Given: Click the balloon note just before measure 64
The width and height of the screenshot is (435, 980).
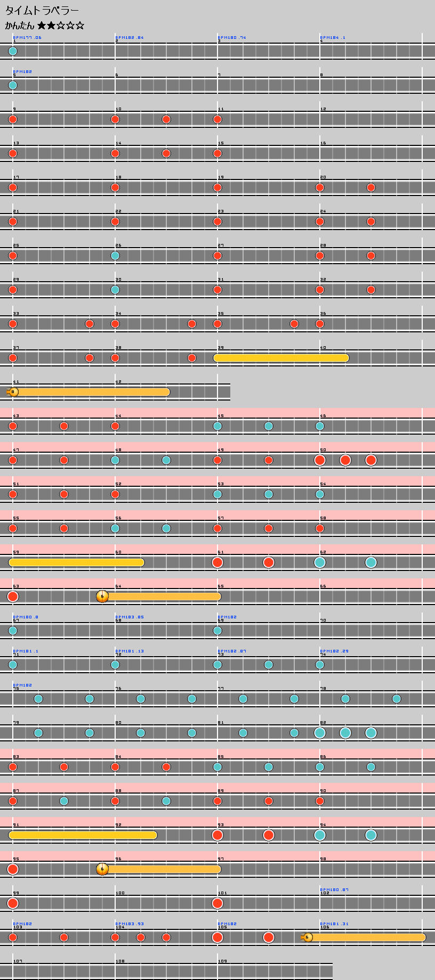Looking at the screenshot, I should click(x=102, y=597).
